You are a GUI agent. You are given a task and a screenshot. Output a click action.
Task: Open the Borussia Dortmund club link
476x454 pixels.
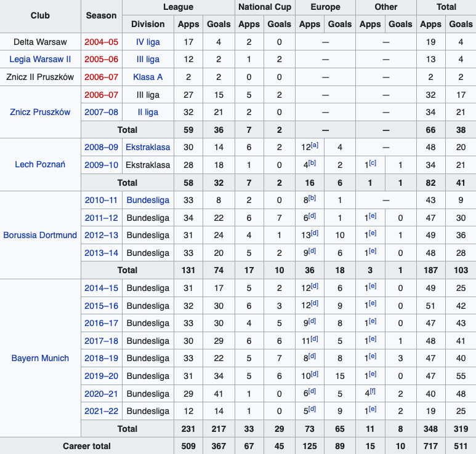40,235
